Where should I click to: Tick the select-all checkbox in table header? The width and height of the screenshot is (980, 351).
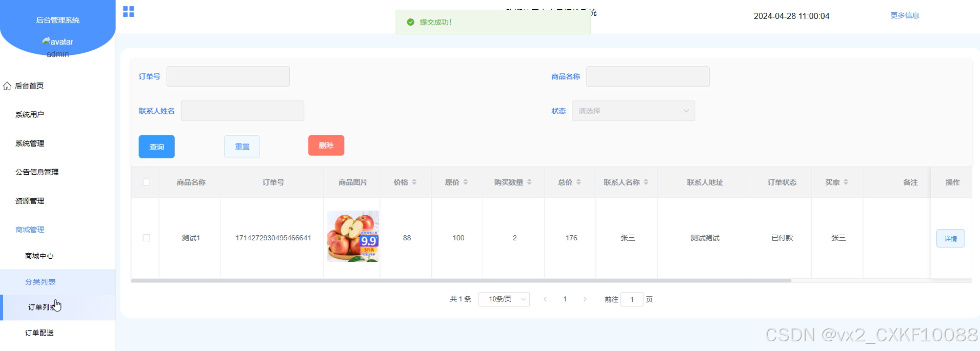coord(146,182)
